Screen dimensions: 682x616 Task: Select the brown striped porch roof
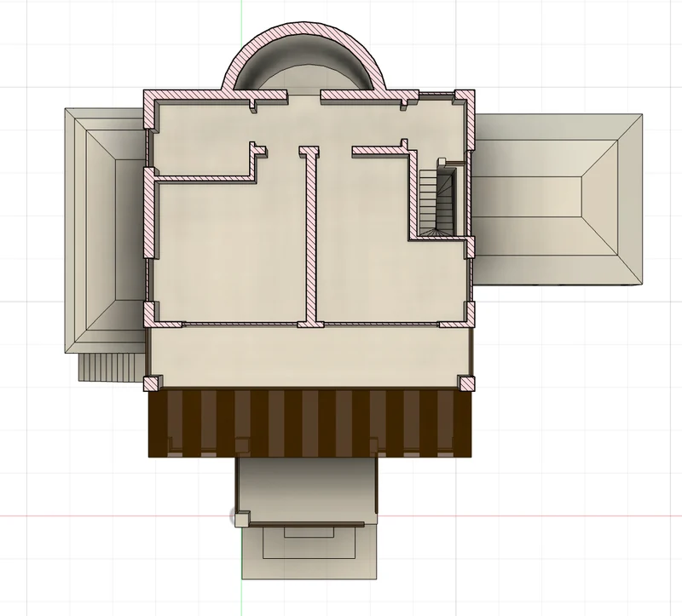(309, 423)
